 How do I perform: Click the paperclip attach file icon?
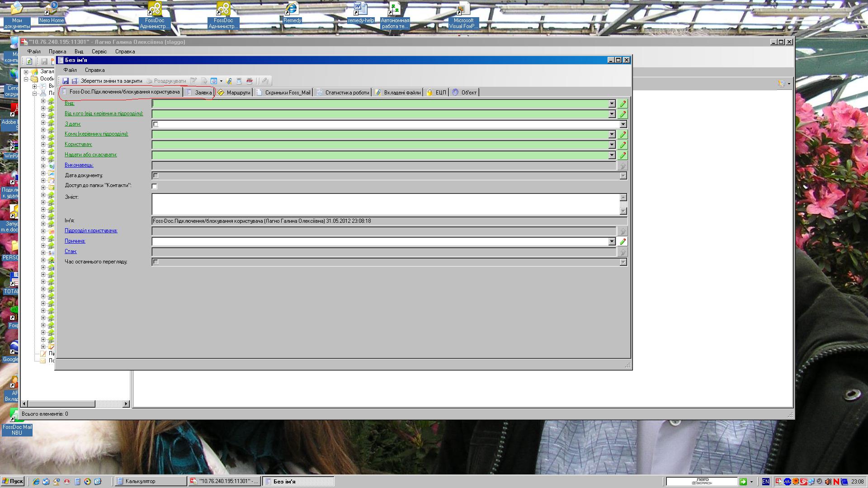click(229, 81)
